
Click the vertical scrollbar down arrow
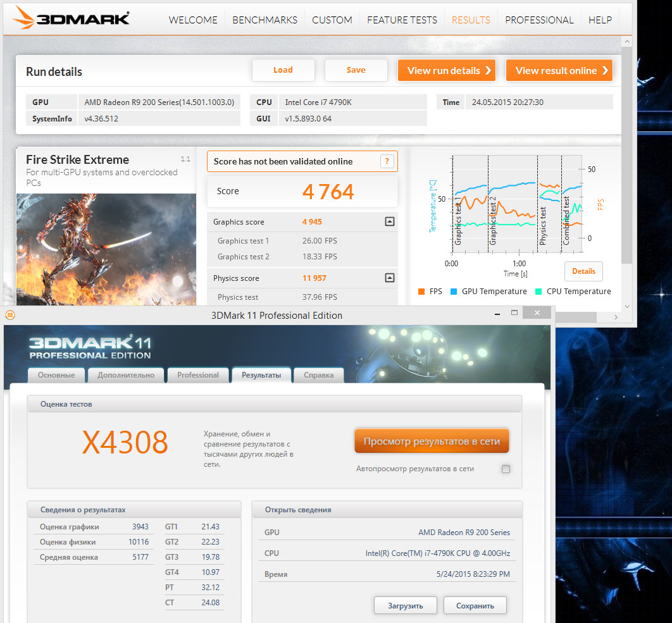[x=627, y=306]
